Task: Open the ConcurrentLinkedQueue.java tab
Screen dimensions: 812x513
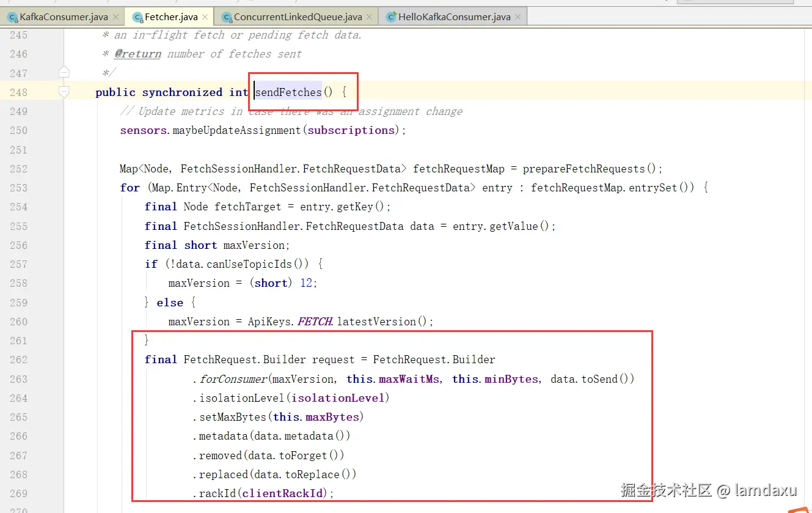Action: (x=298, y=17)
